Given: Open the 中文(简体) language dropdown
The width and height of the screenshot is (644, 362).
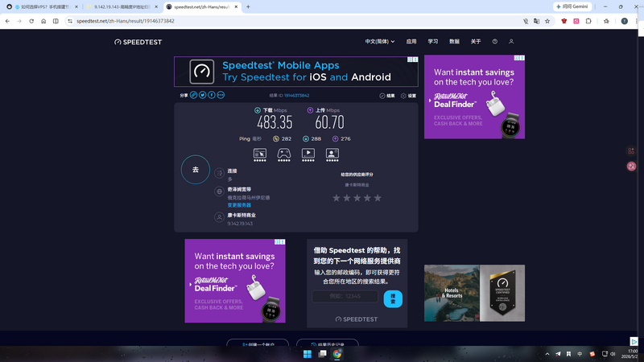Looking at the screenshot, I should point(380,42).
